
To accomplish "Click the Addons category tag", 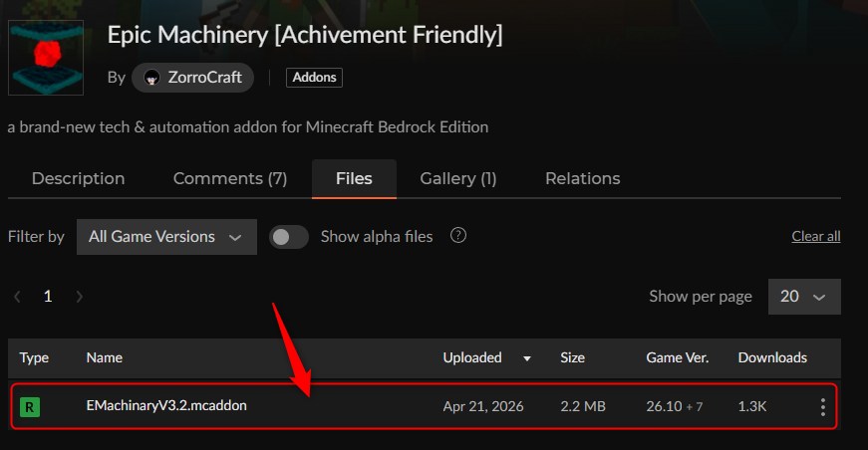I will click(x=314, y=77).
